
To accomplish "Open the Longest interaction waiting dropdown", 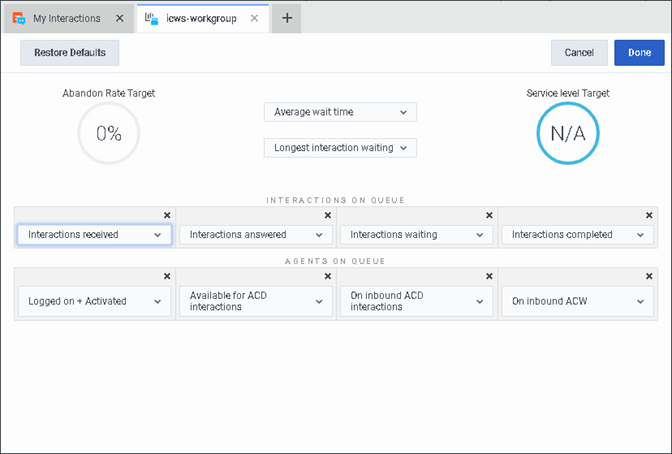I will (340, 148).
